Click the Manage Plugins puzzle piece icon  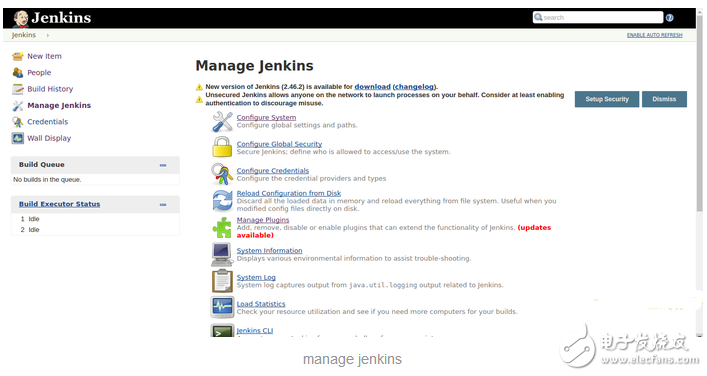[222, 227]
